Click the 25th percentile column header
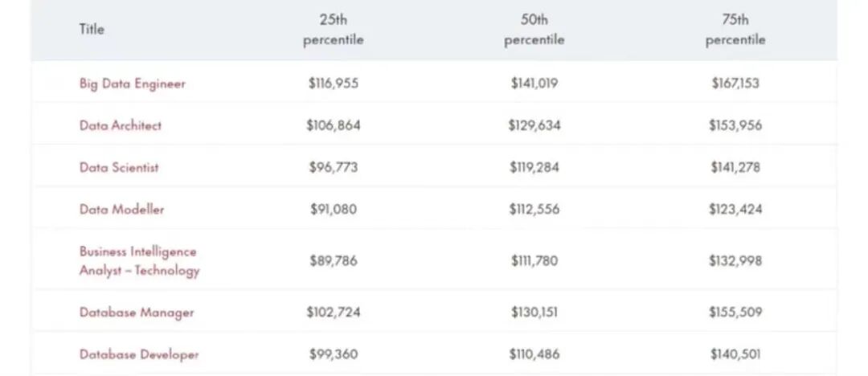 pyautogui.click(x=333, y=31)
